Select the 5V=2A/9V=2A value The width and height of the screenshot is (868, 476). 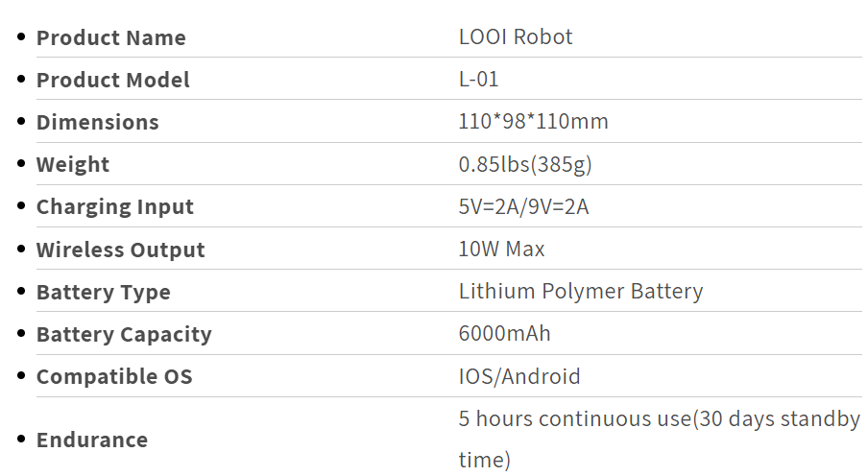pyautogui.click(x=523, y=206)
